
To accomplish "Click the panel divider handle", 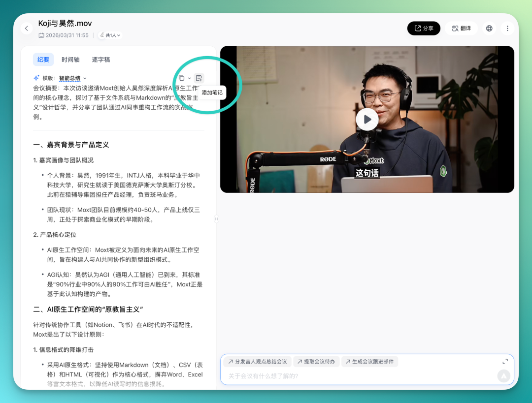I will (x=216, y=219).
